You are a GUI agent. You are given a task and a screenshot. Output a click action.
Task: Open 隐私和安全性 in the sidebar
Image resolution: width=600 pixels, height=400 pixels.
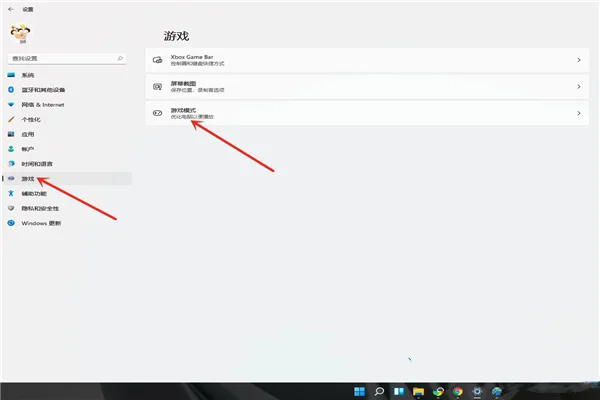tap(40, 208)
